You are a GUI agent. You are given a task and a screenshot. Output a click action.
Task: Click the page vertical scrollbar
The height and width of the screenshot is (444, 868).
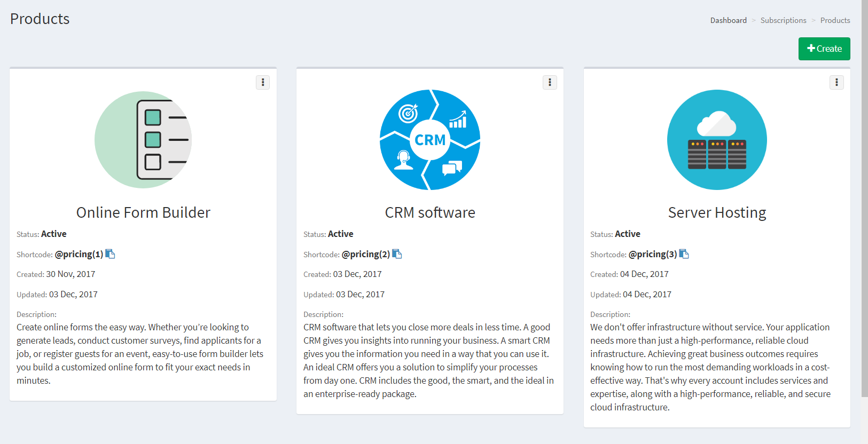click(x=865, y=199)
